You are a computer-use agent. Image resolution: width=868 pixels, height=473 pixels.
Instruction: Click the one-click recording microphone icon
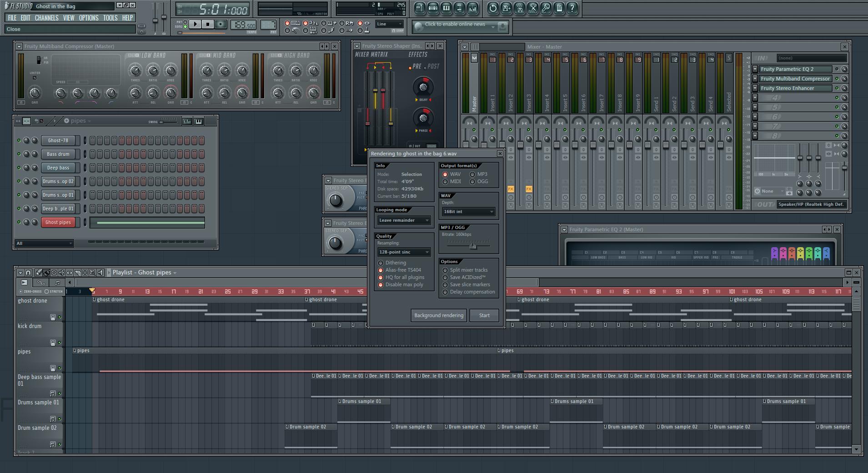[546, 8]
